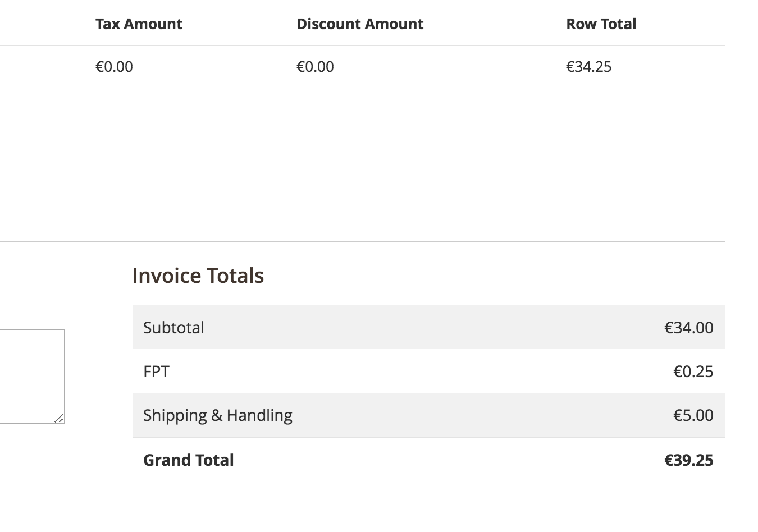Screen dimensions: 758x532
Task: Click the Grand Total label
Action: click(x=188, y=460)
